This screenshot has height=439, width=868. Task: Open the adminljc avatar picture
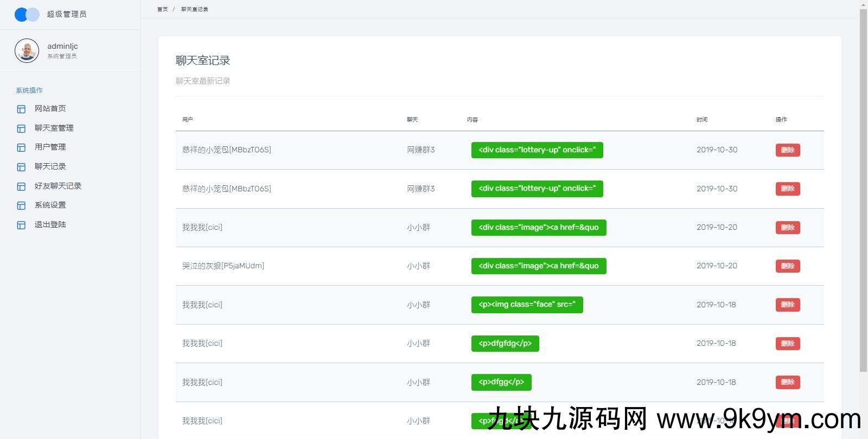pos(27,51)
